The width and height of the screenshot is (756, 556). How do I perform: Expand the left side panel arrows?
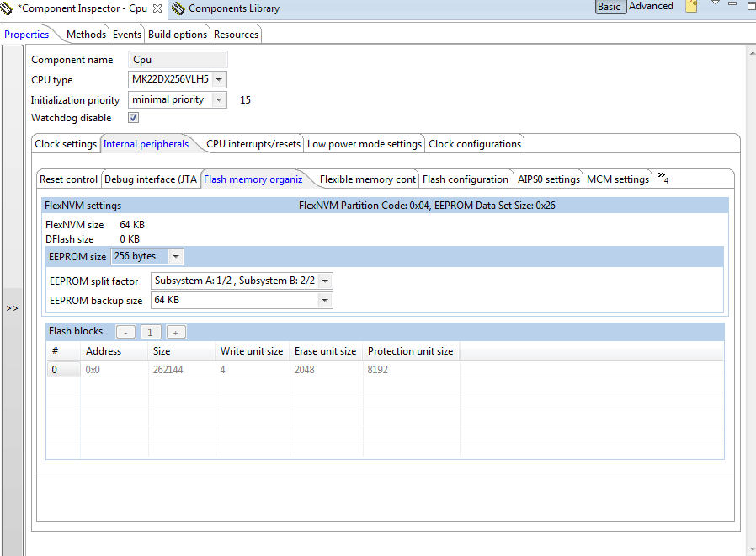(12, 308)
